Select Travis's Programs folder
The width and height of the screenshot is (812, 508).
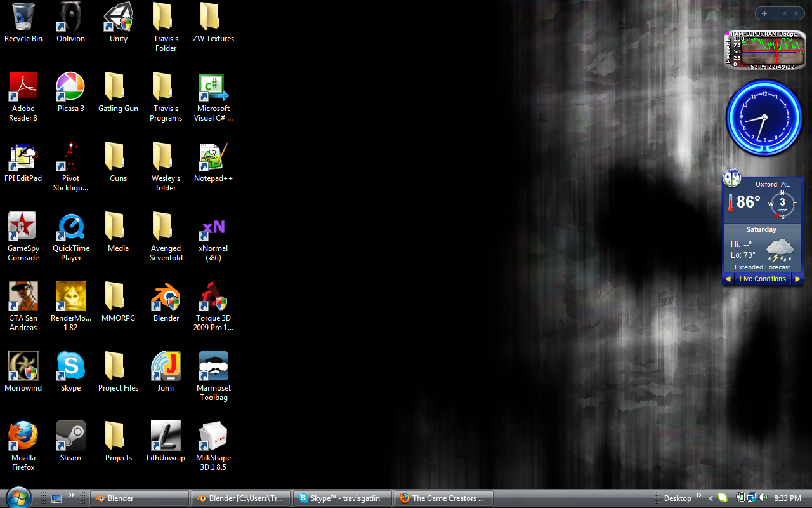tap(166, 97)
